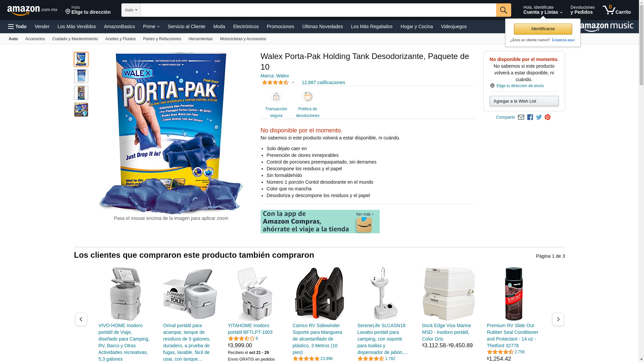Expand the star rating breakdown arrow
Screen dimensions: 644x362
293,82
